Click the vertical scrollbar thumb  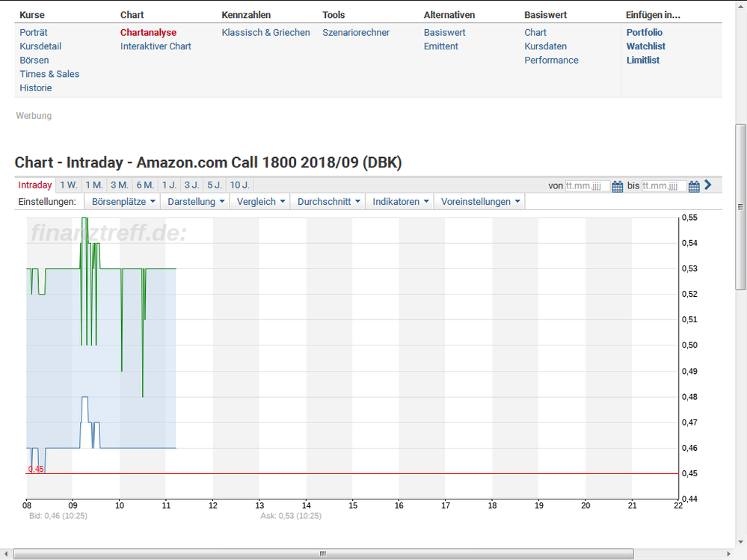[x=740, y=207]
